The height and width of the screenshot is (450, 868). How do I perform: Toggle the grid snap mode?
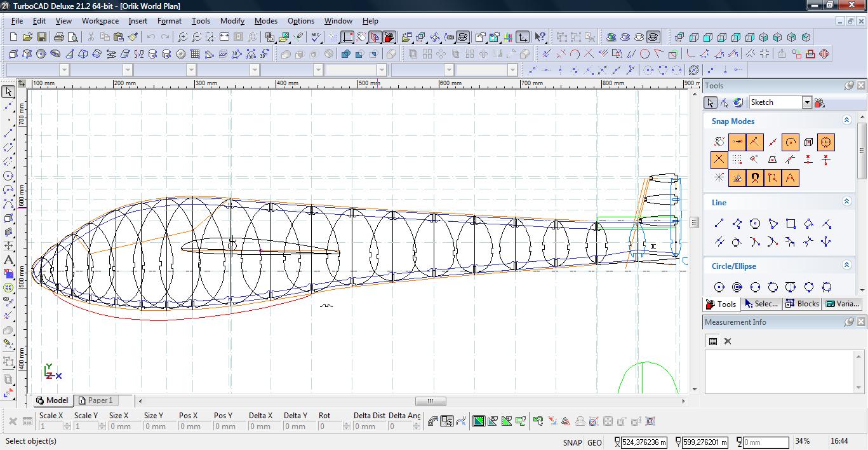click(737, 160)
